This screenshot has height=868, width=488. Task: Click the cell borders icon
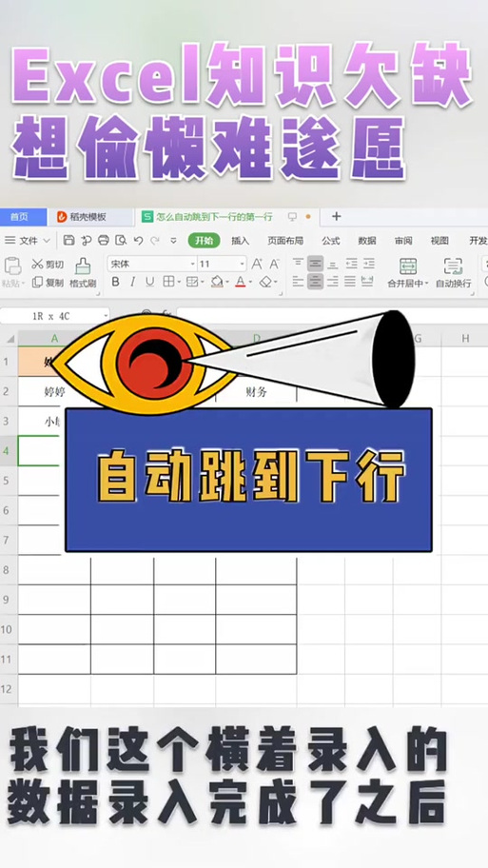pyautogui.click(x=168, y=282)
